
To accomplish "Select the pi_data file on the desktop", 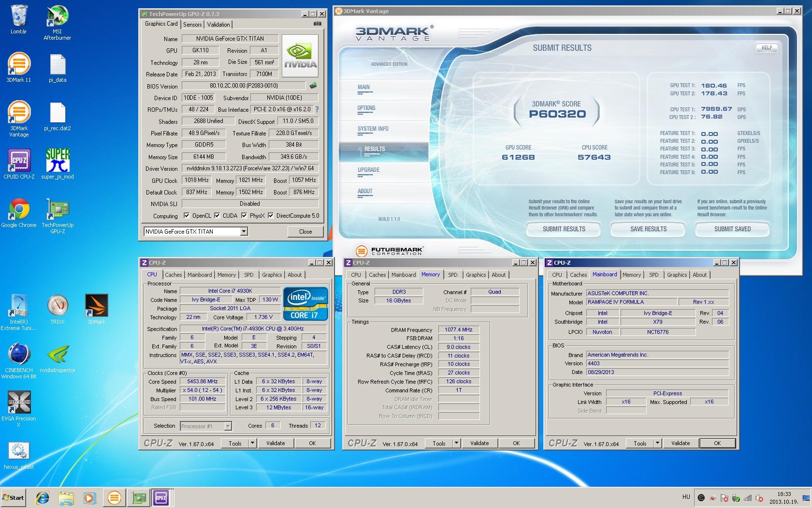I will click(58, 67).
